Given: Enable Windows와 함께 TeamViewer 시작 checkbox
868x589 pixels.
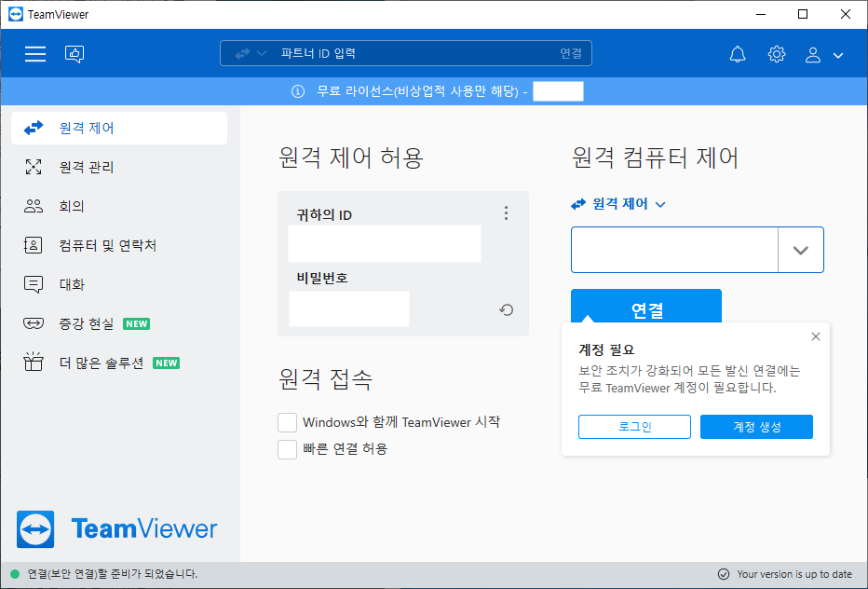Looking at the screenshot, I should (287, 422).
